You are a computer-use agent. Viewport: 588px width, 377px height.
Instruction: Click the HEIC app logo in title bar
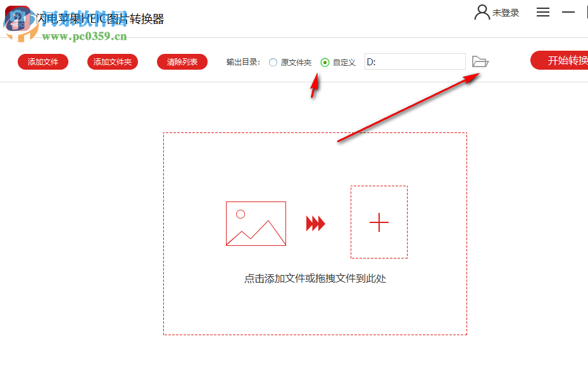[x=18, y=17]
